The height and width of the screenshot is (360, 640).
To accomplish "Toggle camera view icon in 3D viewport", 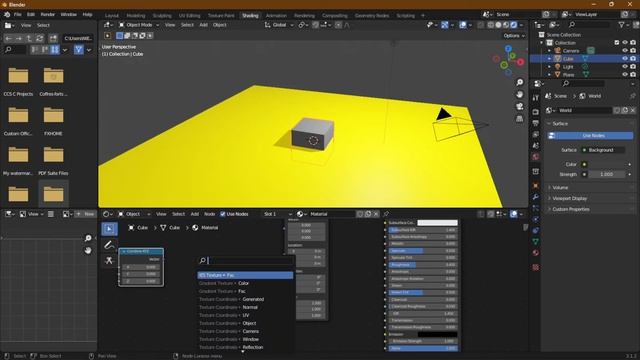I will coord(520,107).
